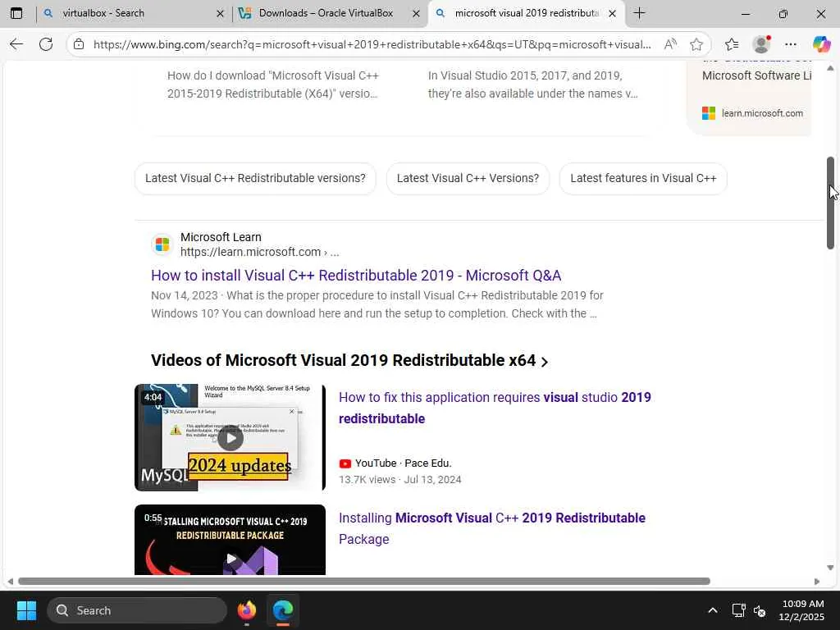Launch Firefox from the taskbar
This screenshot has width=840, height=630.
tap(247, 610)
